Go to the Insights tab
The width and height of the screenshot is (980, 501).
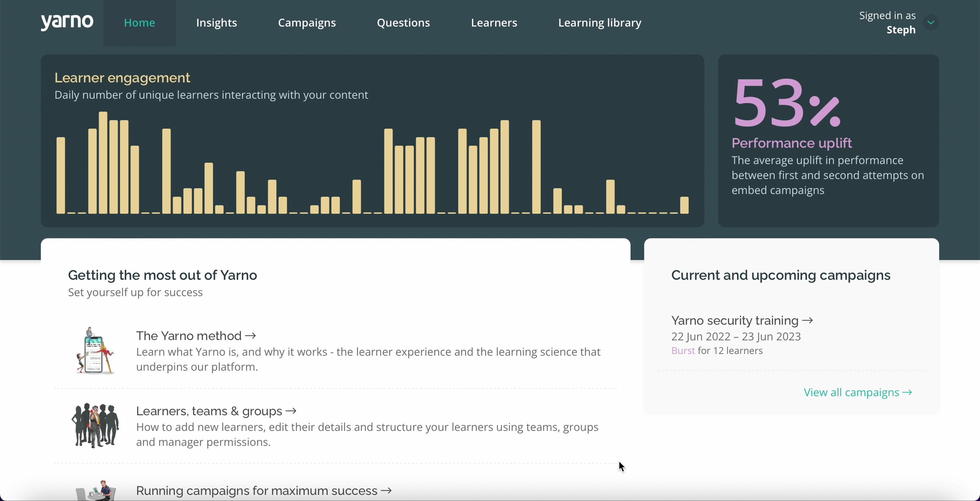[x=216, y=23]
